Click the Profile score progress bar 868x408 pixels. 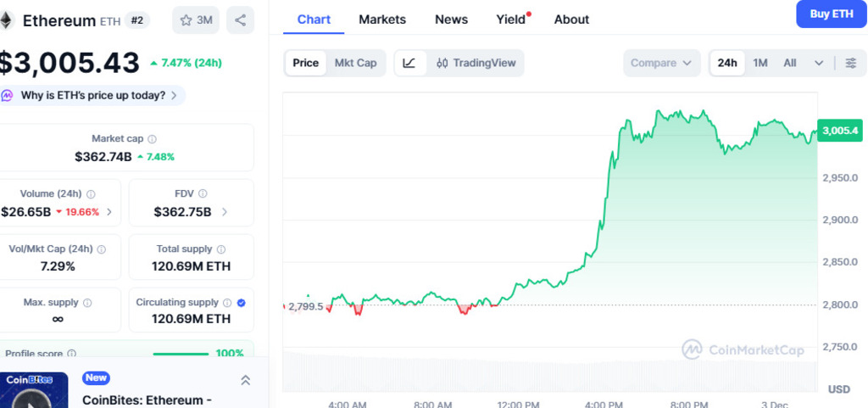click(x=181, y=354)
